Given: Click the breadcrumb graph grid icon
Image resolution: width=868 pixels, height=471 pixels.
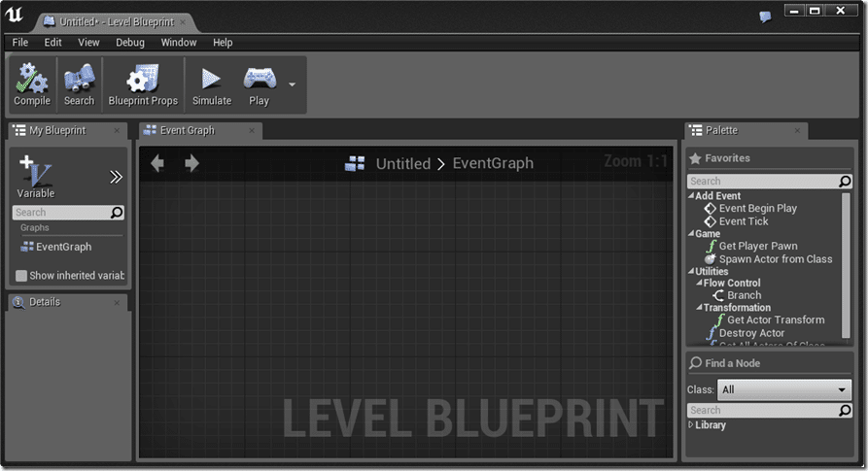Looking at the screenshot, I should click(355, 163).
